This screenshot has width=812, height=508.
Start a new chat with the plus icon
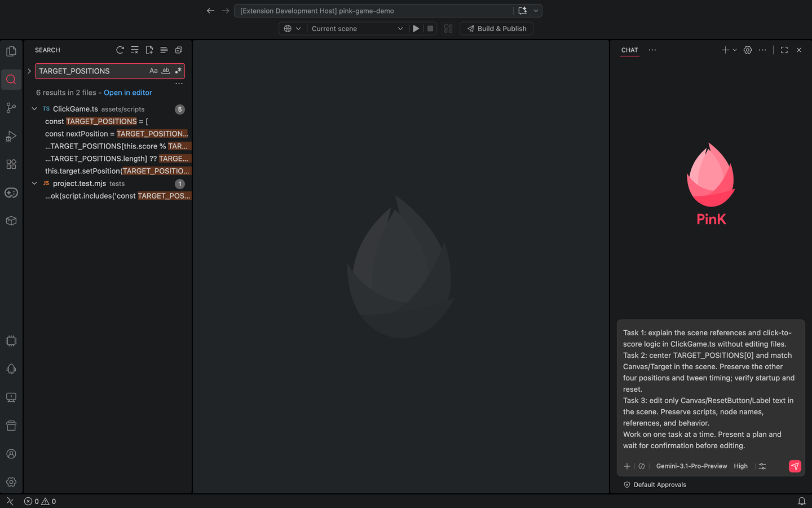[x=726, y=50]
